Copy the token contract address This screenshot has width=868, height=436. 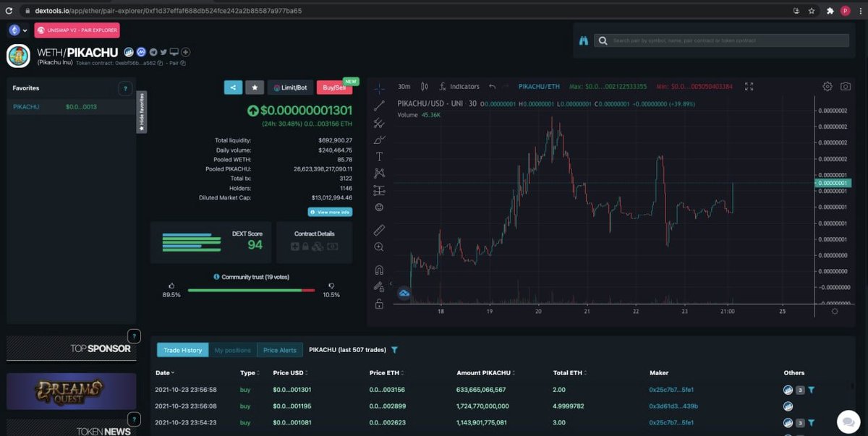click(x=160, y=64)
